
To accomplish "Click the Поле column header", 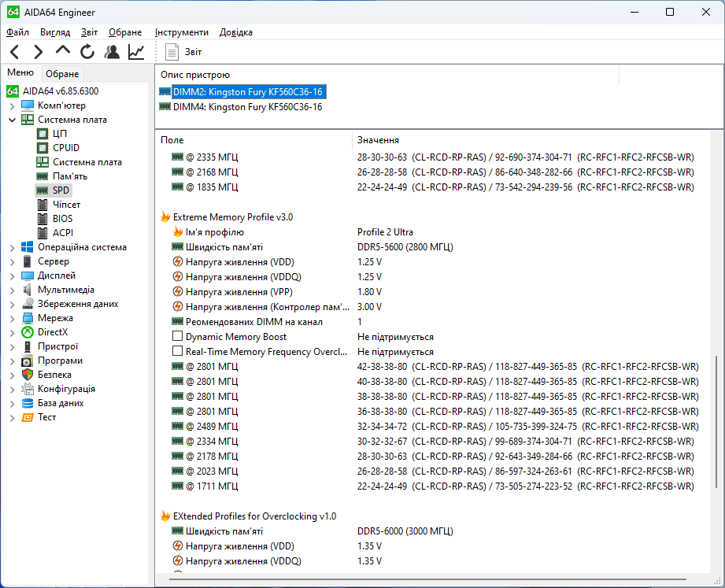I will click(254, 140).
